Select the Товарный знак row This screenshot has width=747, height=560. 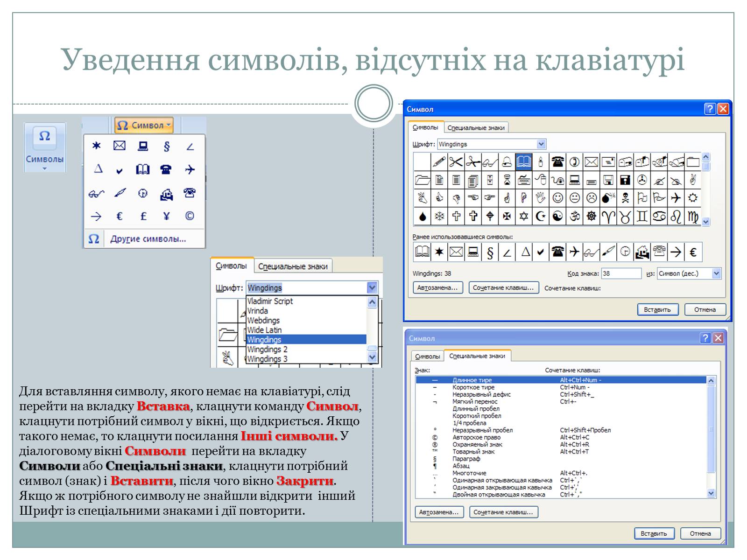[561, 451]
